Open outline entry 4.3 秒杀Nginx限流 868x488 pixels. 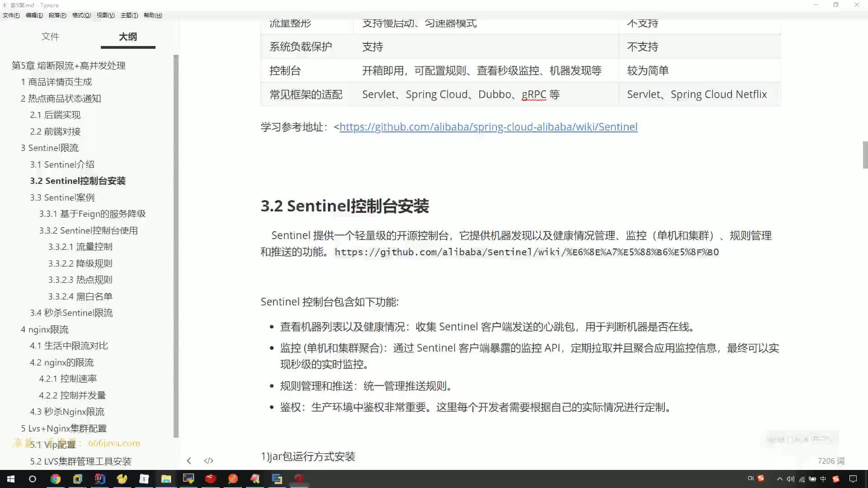(67, 412)
